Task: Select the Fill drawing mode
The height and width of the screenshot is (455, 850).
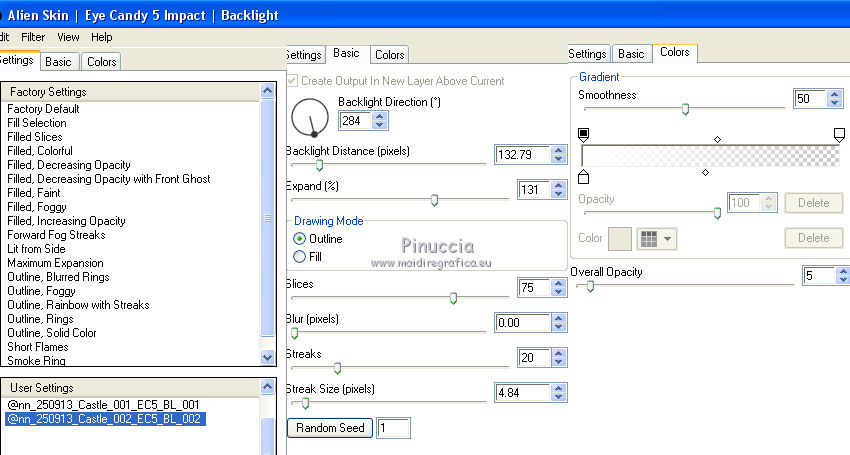Action: click(299, 257)
